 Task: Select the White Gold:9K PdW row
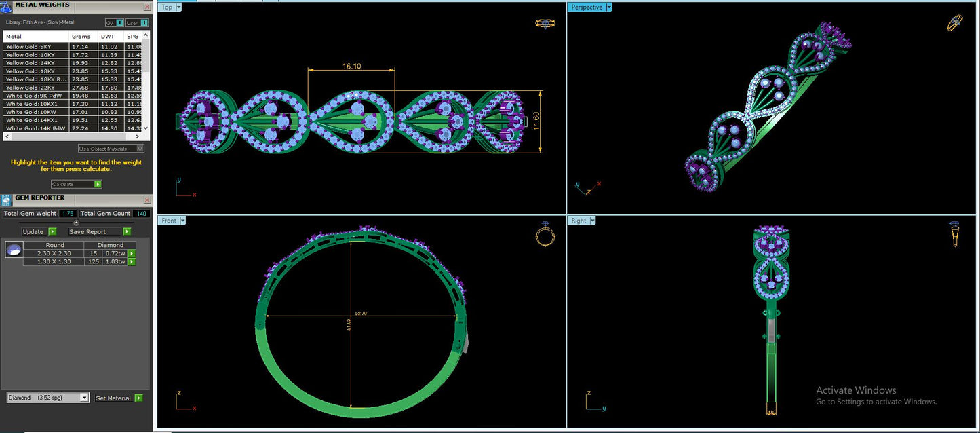coord(73,96)
